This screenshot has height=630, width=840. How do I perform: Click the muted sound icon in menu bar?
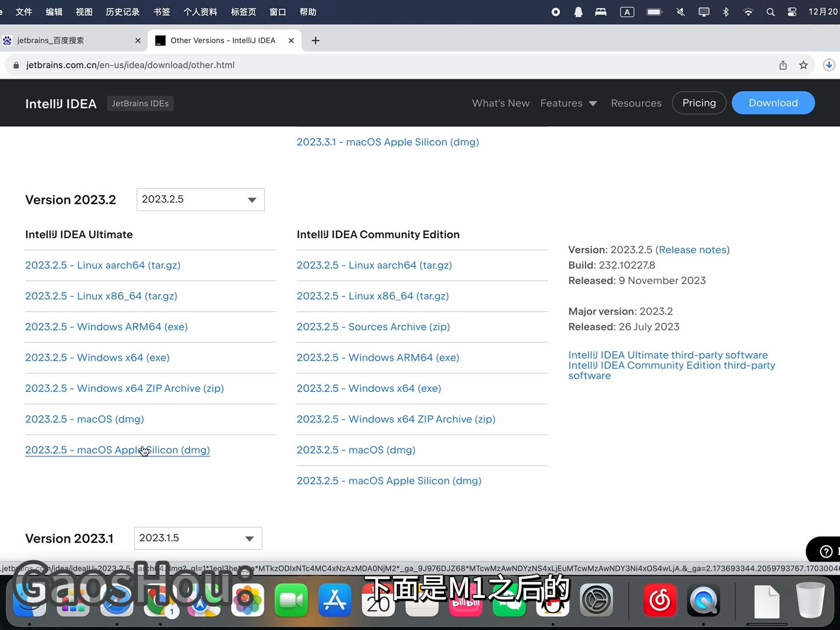[680, 12]
